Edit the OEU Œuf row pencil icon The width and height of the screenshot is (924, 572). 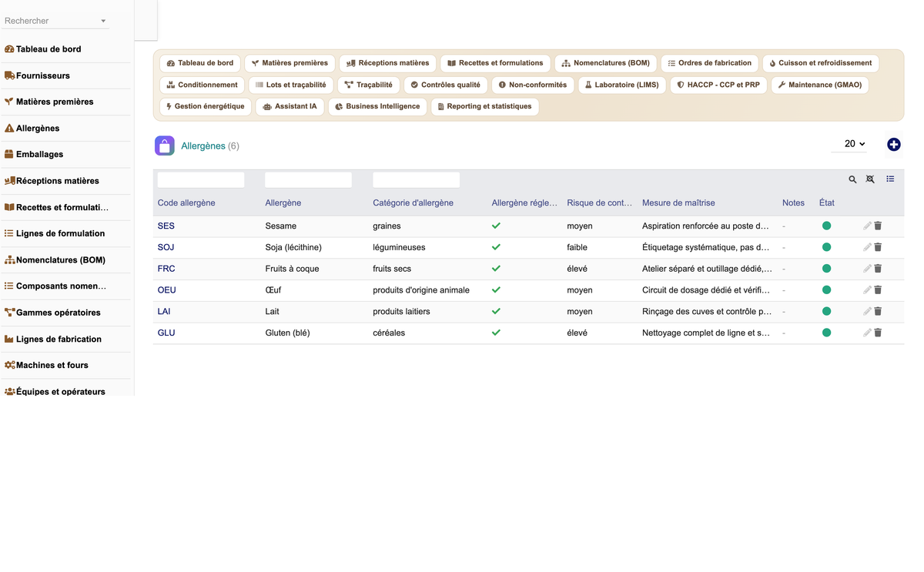(867, 290)
